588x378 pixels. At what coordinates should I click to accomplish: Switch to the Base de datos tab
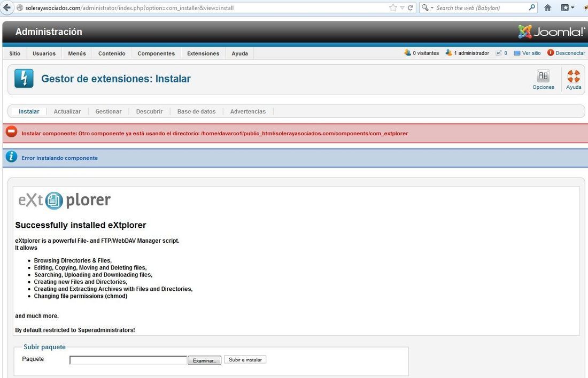point(197,111)
